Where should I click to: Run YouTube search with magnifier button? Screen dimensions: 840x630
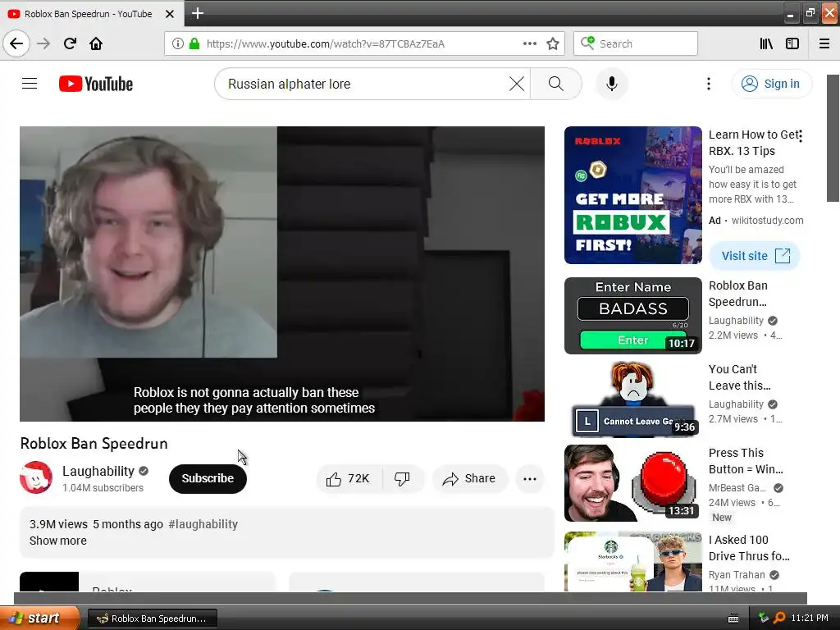tap(555, 84)
